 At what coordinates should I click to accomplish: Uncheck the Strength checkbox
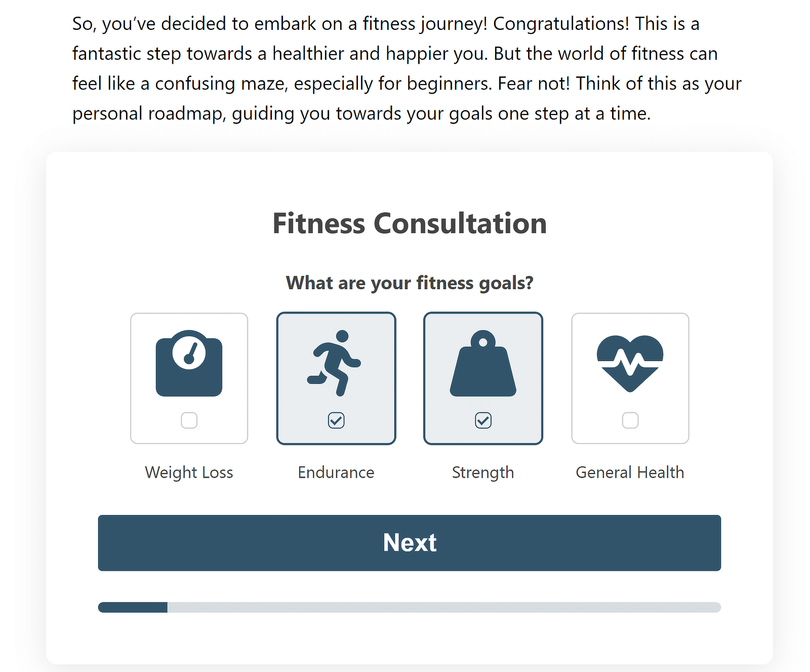[483, 420]
